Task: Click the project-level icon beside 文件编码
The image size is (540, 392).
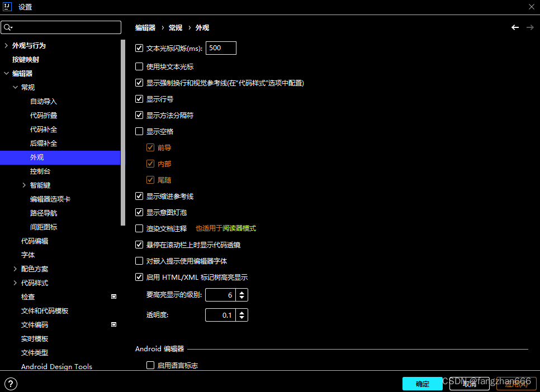Action: (x=113, y=324)
